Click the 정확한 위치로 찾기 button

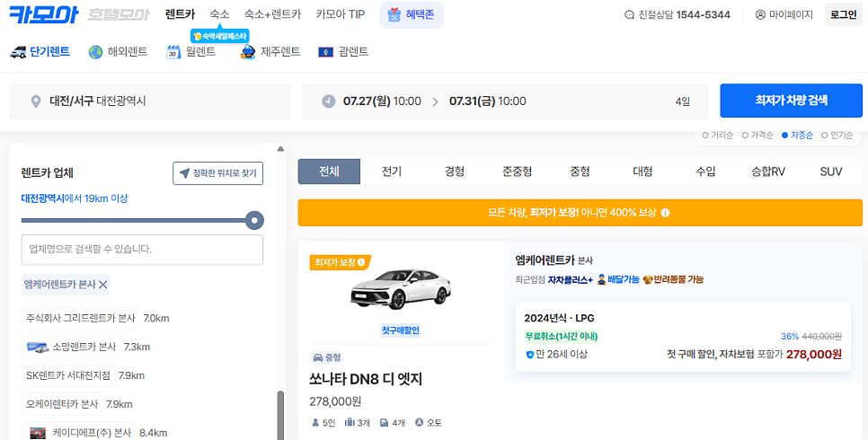218,173
